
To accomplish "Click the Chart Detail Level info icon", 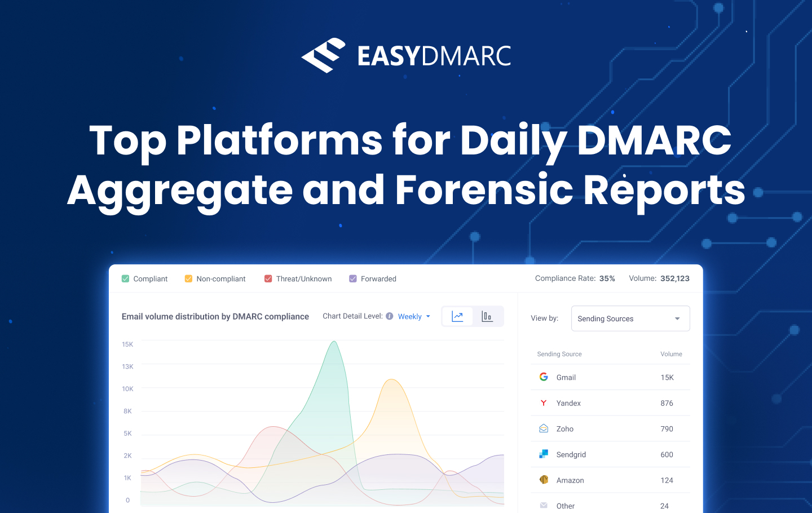I will 390,316.
